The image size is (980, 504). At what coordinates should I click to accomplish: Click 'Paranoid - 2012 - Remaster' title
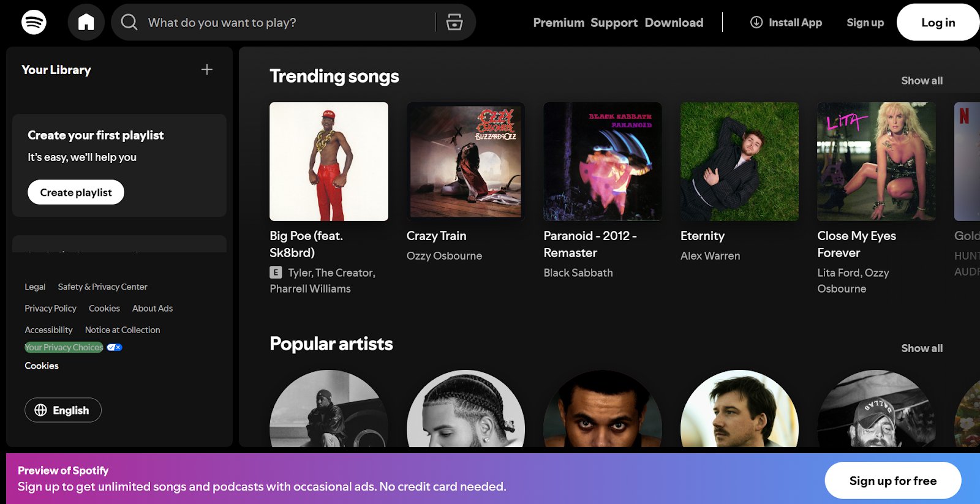[590, 244]
